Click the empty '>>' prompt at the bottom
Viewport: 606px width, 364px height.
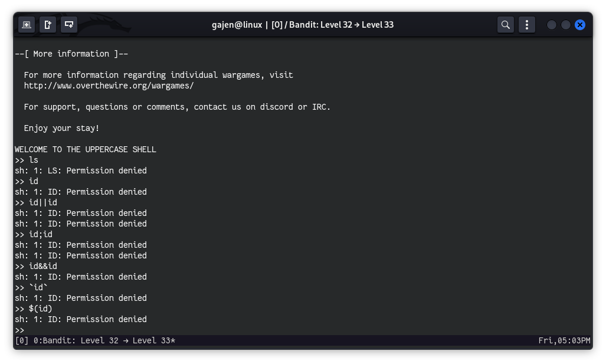tap(20, 330)
